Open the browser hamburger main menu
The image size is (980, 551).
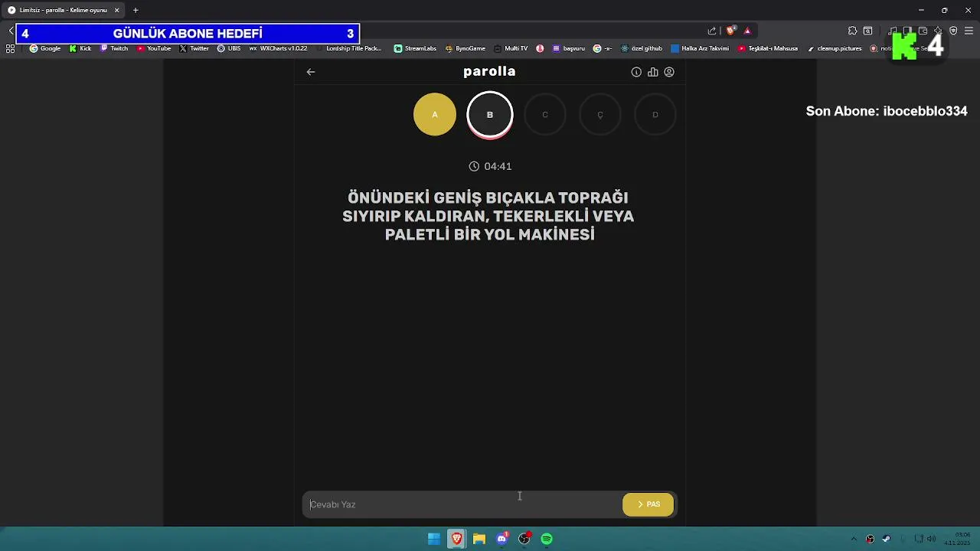coord(969,31)
